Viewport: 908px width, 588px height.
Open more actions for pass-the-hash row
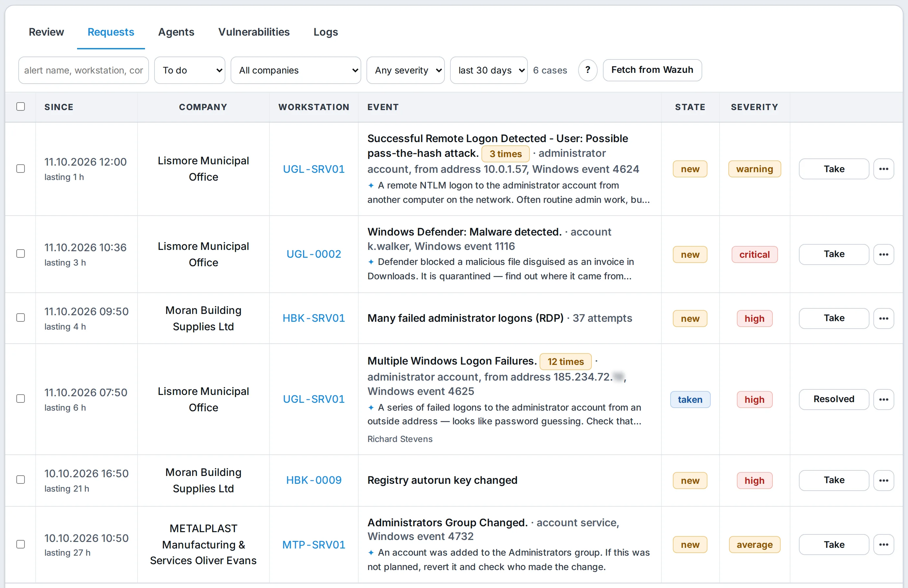pyautogui.click(x=884, y=169)
